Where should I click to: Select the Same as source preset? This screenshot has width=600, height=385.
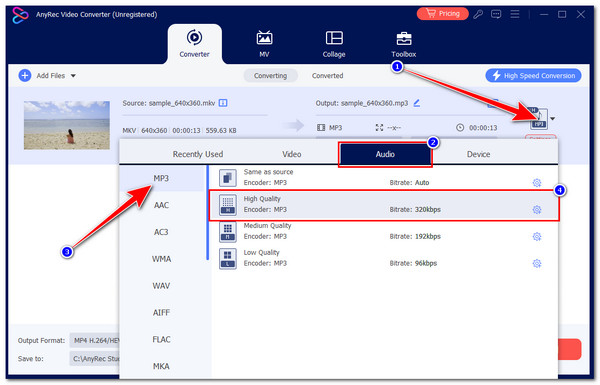[384, 178]
